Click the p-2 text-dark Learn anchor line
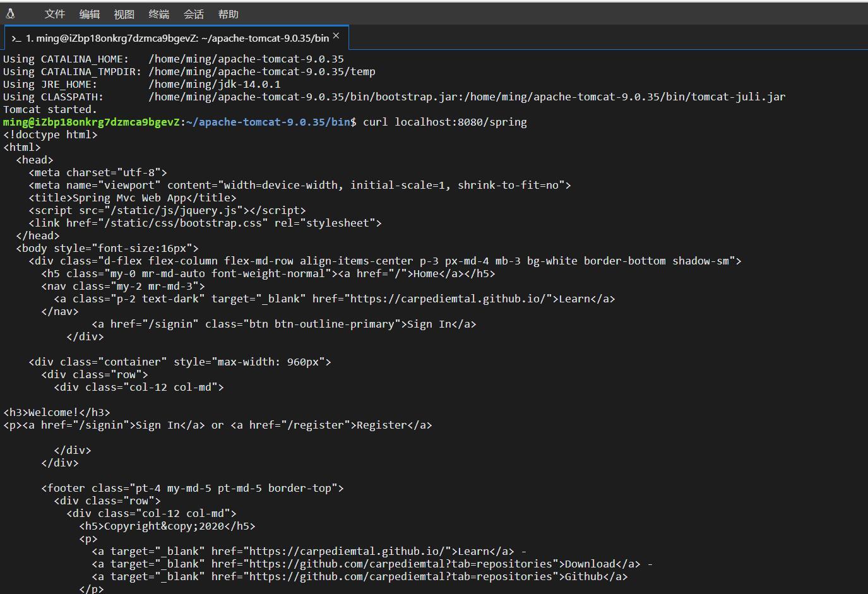Screen dimensions: 868x594 335,299
